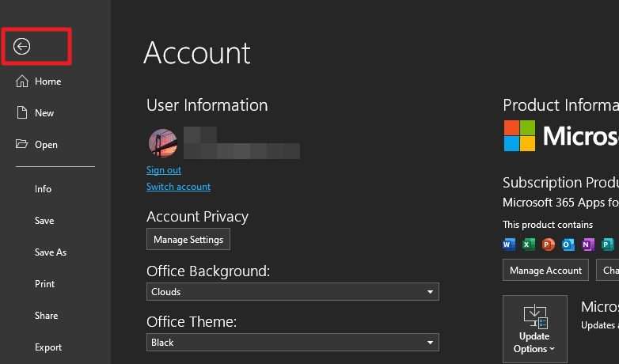619x364 pixels.
Task: Click the Outlook app icon
Action: point(568,245)
